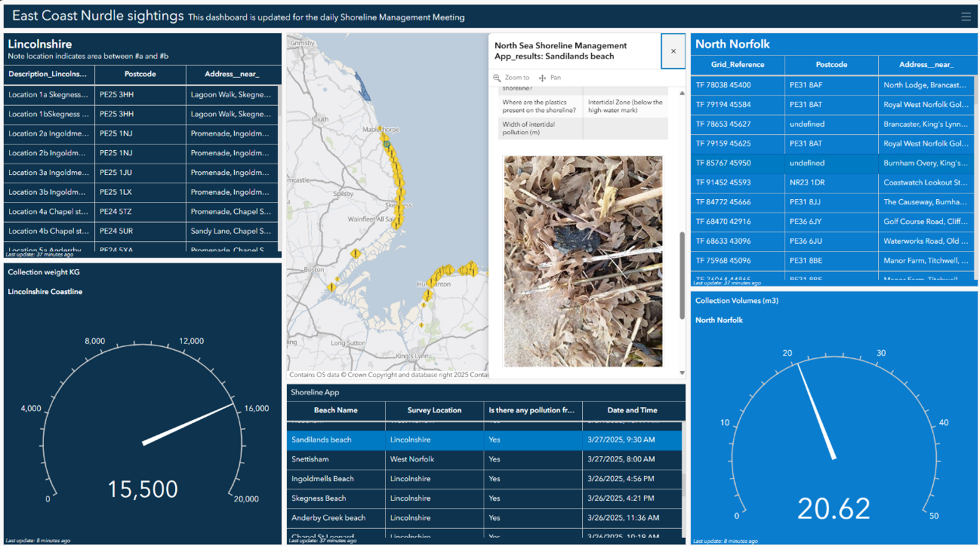The image size is (980, 546).
Task: Click the large warning marker northeast of Boston
Action: click(356, 253)
